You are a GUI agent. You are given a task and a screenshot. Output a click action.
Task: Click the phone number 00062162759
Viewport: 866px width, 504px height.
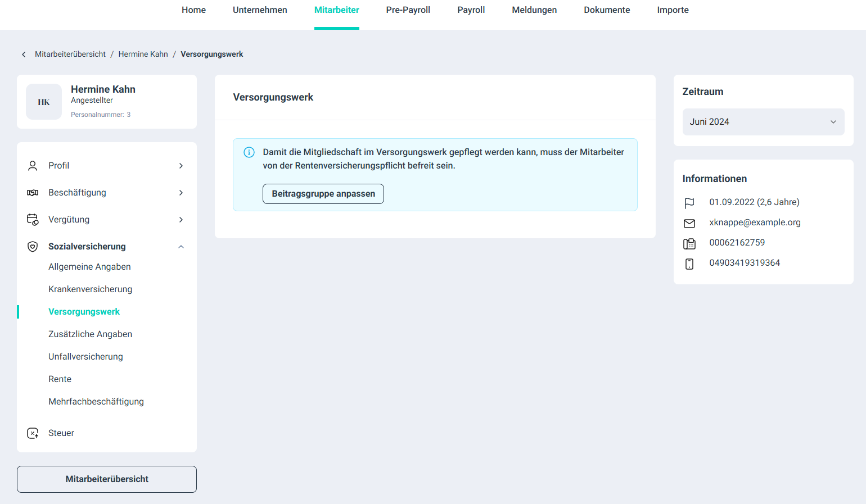[737, 243]
